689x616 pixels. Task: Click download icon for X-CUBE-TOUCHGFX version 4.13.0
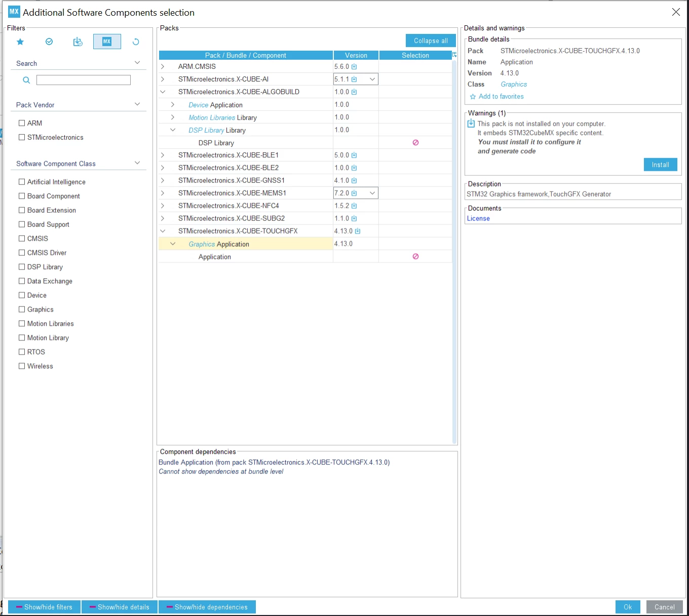pyautogui.click(x=358, y=232)
